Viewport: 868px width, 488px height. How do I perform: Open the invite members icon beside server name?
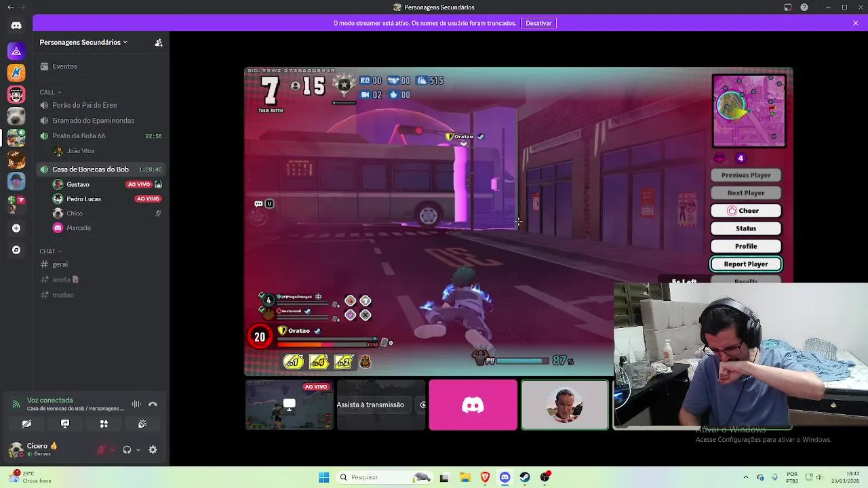(x=159, y=42)
